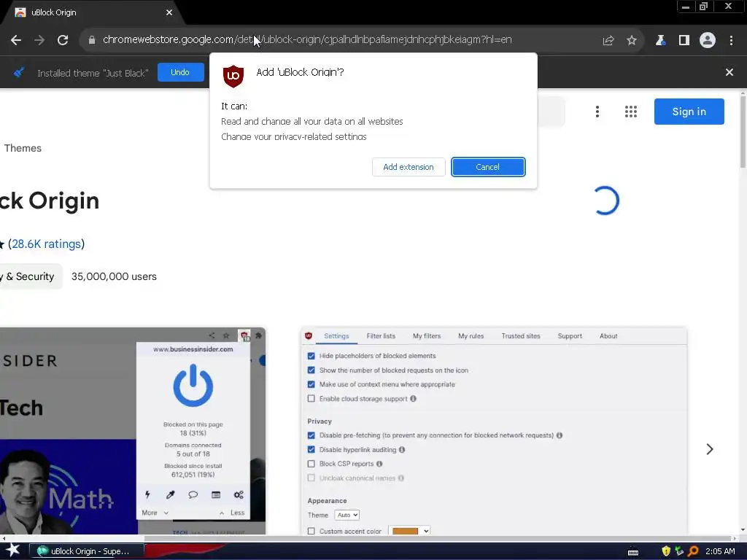This screenshot has height=560, width=747.
Task: Click the big power button in preview
Action: pos(193,385)
